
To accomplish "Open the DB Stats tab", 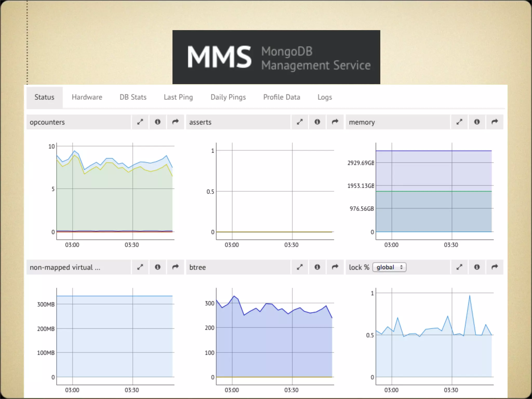I will (133, 97).
